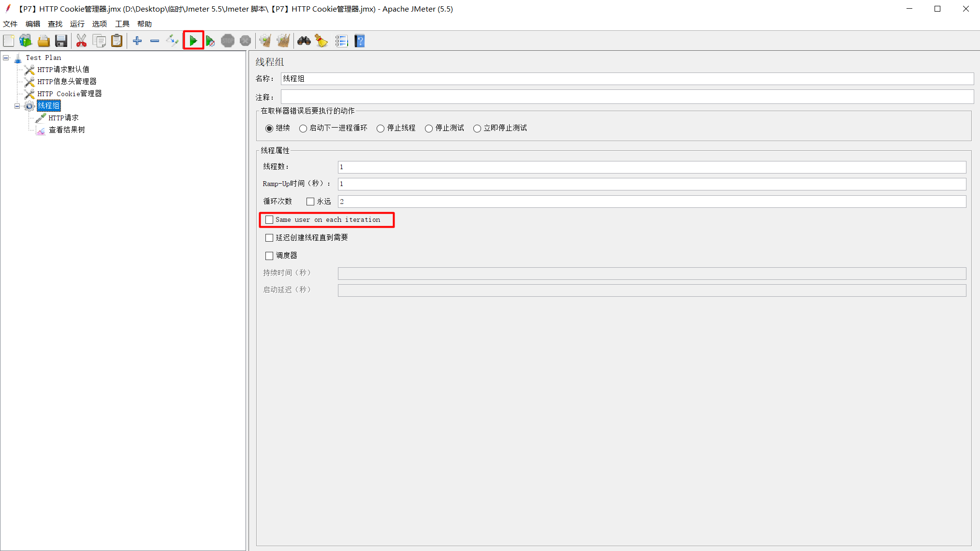Image resolution: width=980 pixels, height=551 pixels.
Task: Open Help book icon
Action: (x=359, y=41)
